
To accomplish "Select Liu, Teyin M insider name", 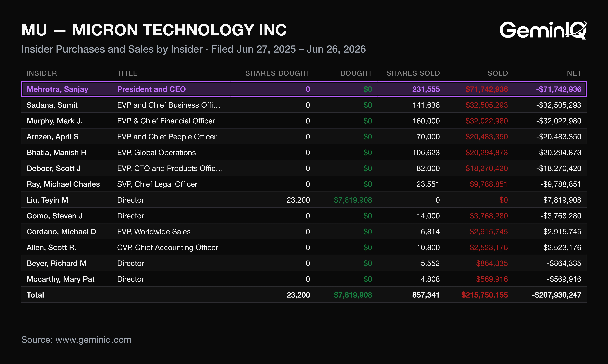I will click(x=47, y=200).
